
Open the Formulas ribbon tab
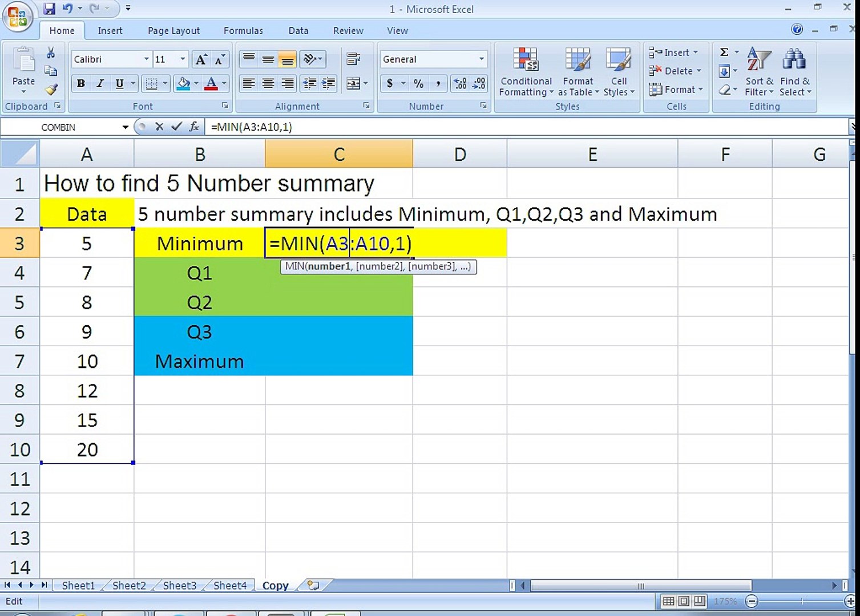pyautogui.click(x=243, y=31)
